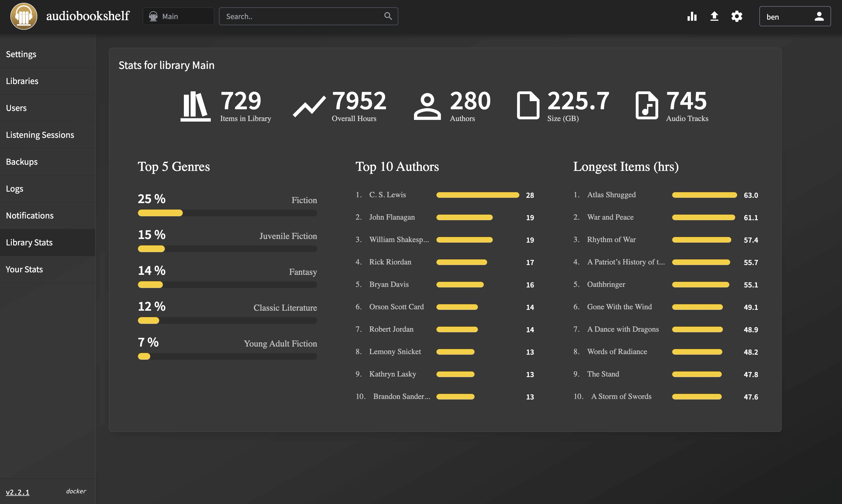
Task: Click the upload icon in header
Action: pyautogui.click(x=714, y=16)
